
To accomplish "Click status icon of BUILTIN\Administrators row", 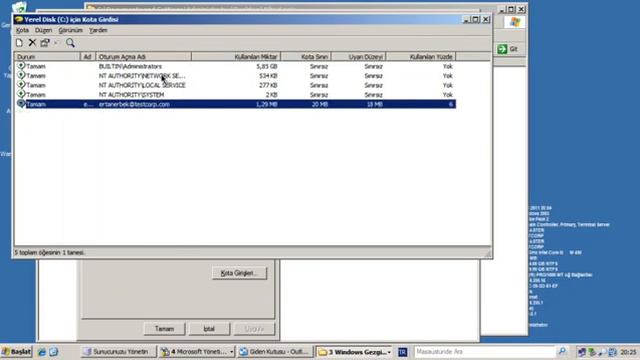I will coord(21,66).
